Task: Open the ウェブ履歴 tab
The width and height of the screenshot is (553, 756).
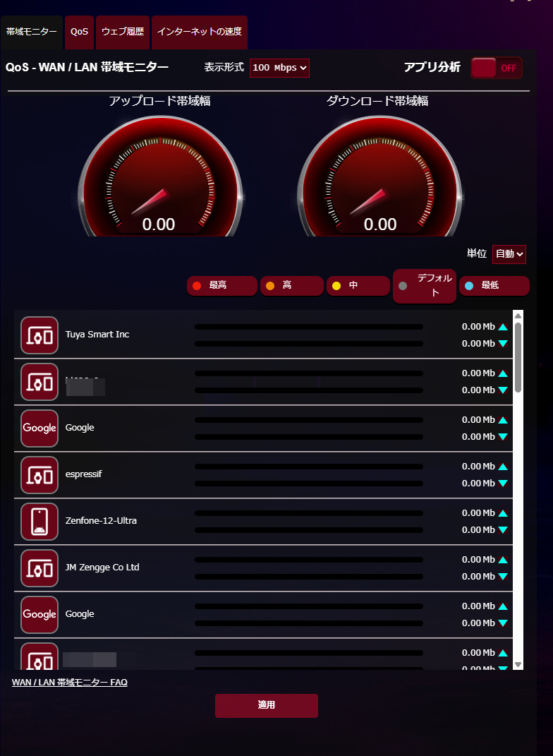Action: click(x=123, y=32)
